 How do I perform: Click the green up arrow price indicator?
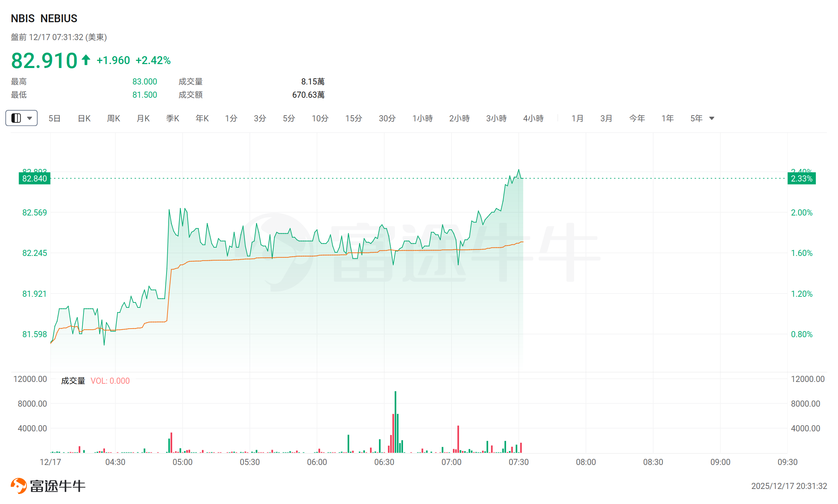click(x=86, y=60)
